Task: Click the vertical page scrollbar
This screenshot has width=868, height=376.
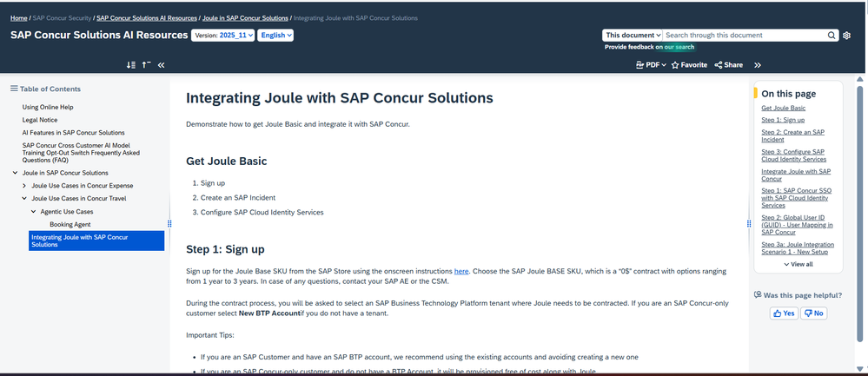Action: [x=859, y=213]
